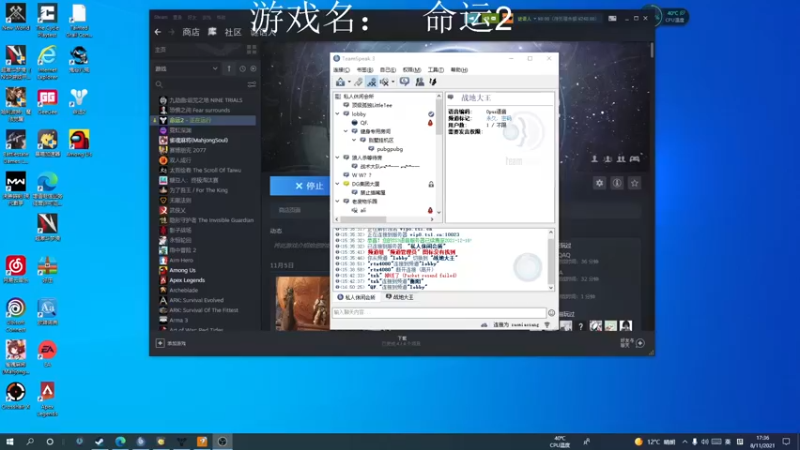Open TeamSpeak connect toolbar icon
This screenshot has width=800, height=450.
(340, 82)
